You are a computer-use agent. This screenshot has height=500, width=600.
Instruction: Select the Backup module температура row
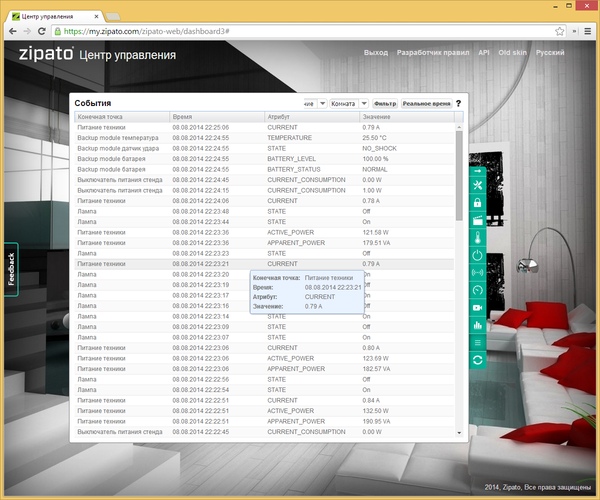pyautogui.click(x=264, y=138)
